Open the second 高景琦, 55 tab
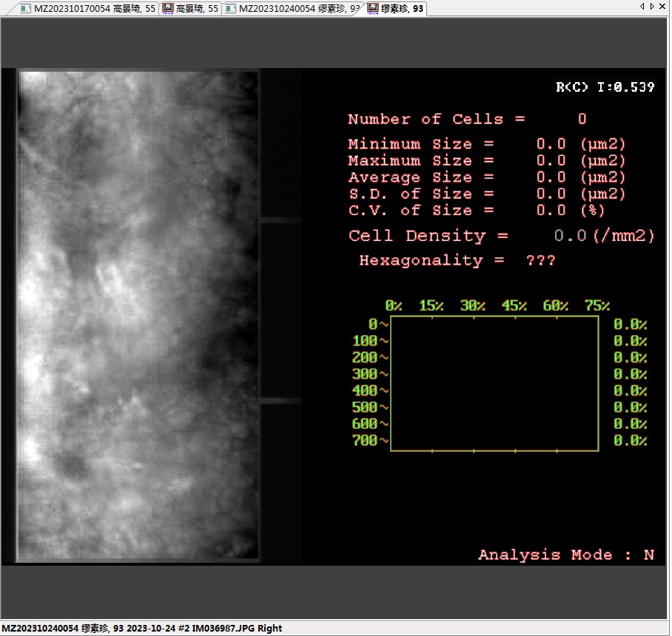 tap(197, 9)
